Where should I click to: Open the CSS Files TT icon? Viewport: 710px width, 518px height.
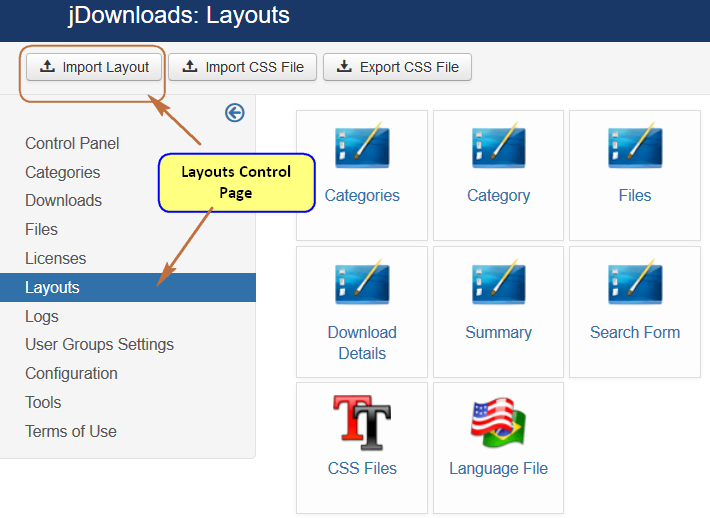(x=362, y=422)
